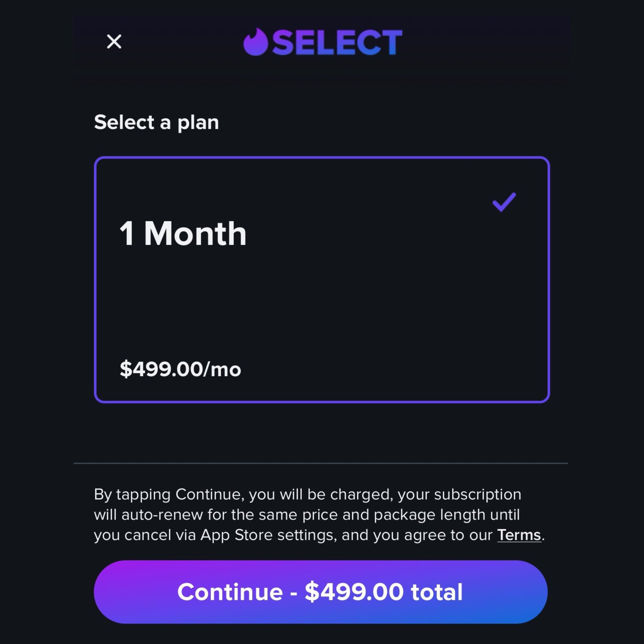The height and width of the screenshot is (644, 644).
Task: Tap Continue - $499.00 total button
Action: point(321,592)
